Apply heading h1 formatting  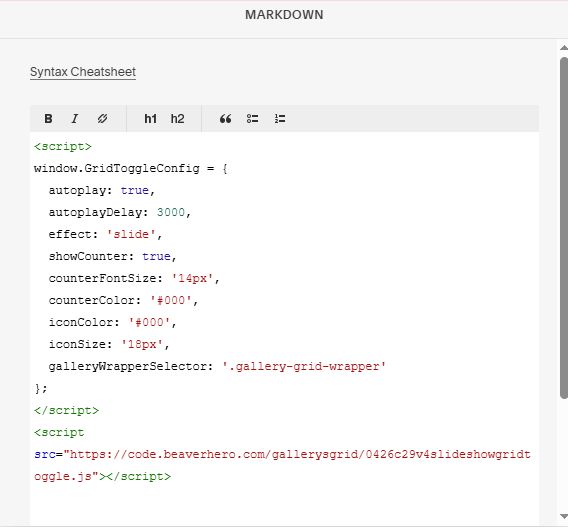point(150,118)
